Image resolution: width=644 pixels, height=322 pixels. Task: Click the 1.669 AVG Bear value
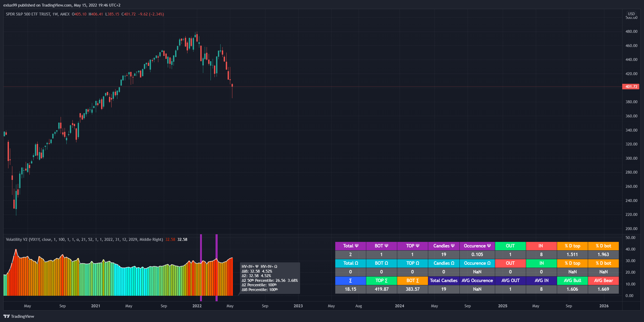click(603, 289)
